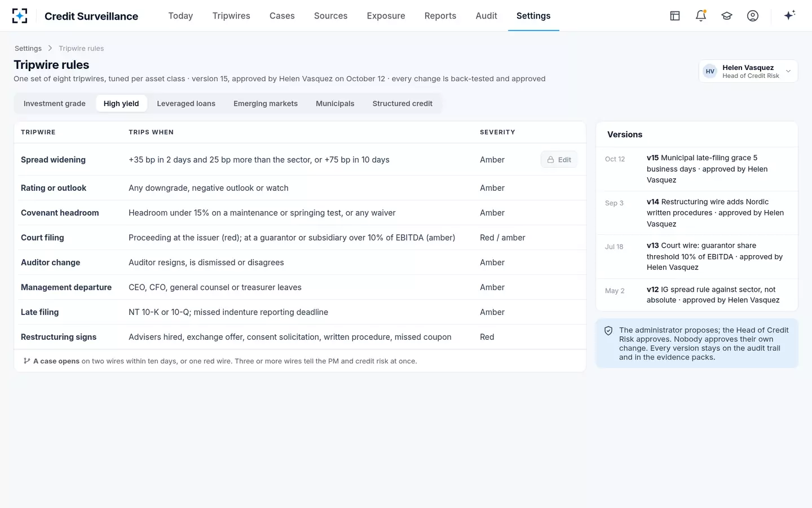Select the Restructuring signs row name
This screenshot has height=508, width=812.
point(59,337)
